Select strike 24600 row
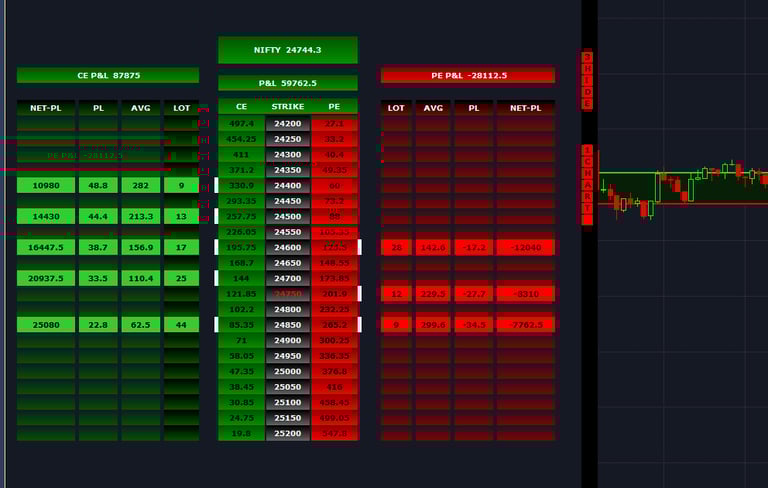This screenshot has width=768, height=488. click(x=288, y=247)
